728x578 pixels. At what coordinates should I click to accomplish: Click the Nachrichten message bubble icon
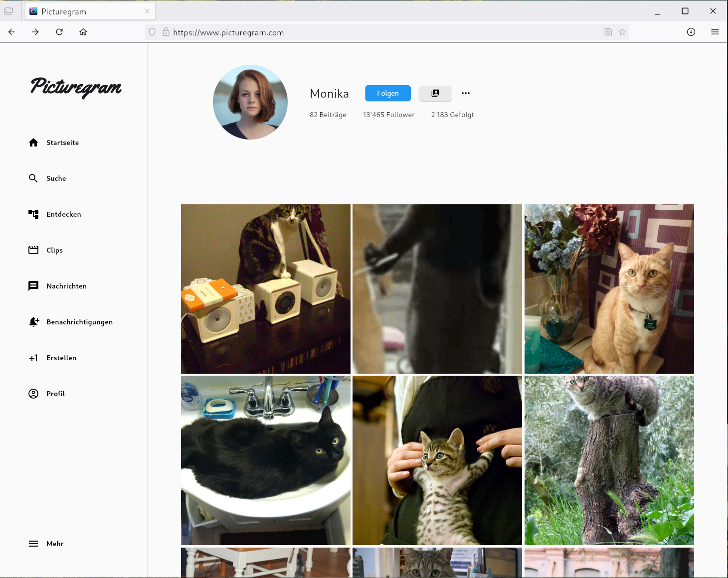click(x=33, y=286)
